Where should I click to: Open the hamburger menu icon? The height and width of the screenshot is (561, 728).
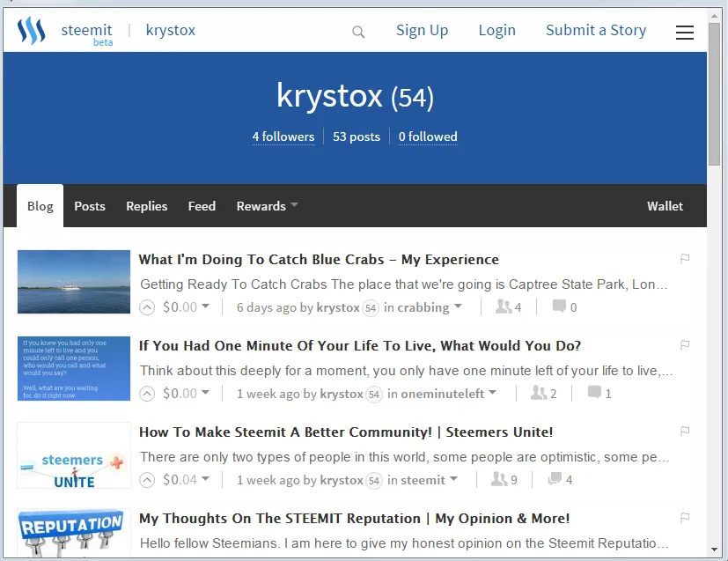tap(684, 32)
